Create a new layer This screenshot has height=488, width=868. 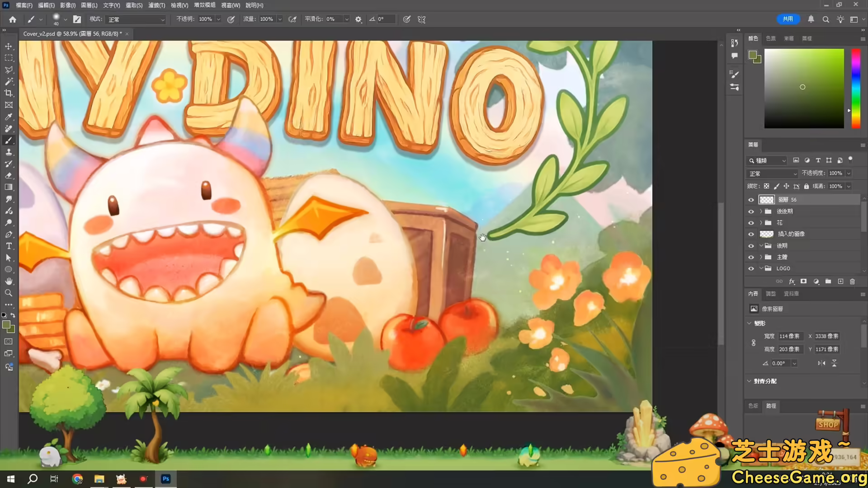[x=840, y=281]
